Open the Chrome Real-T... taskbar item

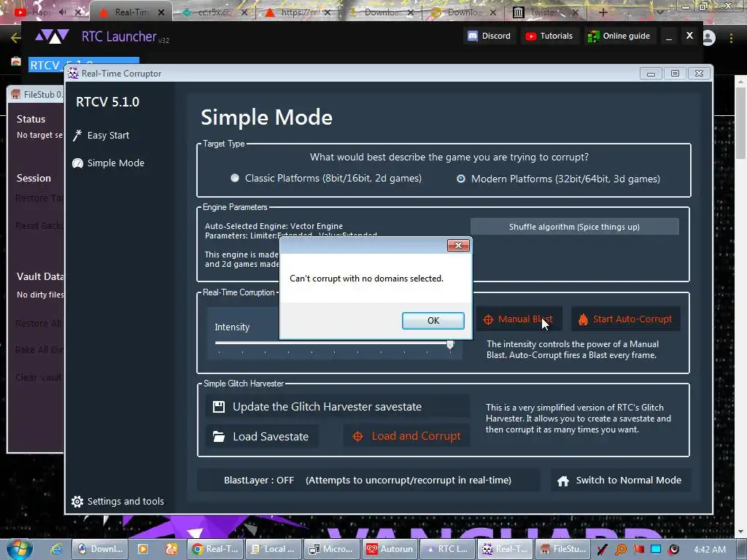pyautogui.click(x=215, y=549)
